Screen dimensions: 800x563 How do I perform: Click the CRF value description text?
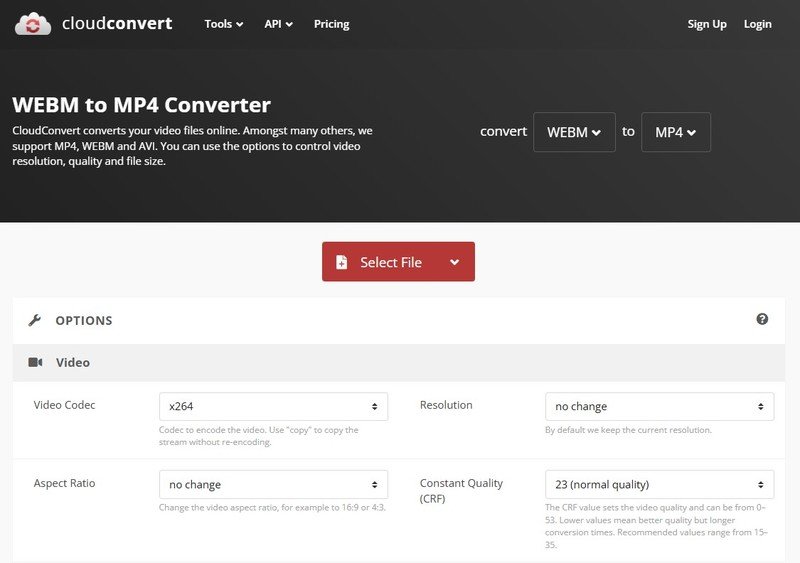[x=657, y=526]
